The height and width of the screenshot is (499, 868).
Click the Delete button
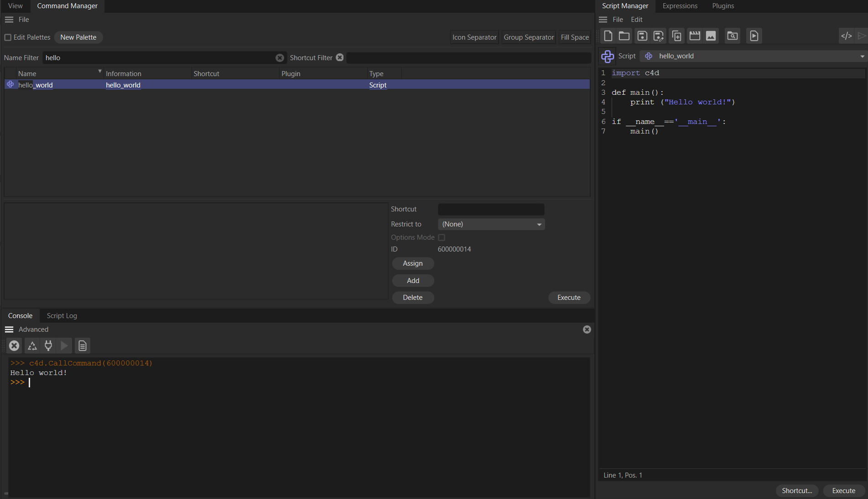pyautogui.click(x=413, y=298)
